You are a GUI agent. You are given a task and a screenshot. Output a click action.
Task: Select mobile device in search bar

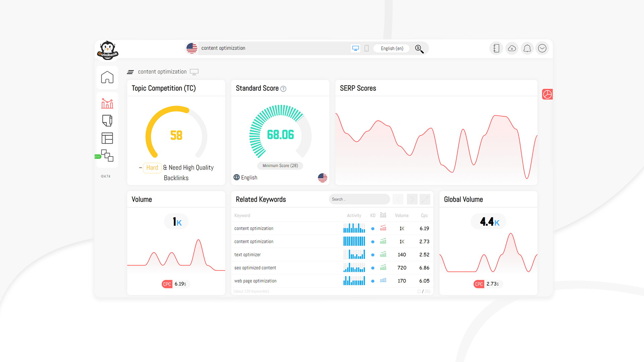coord(367,48)
